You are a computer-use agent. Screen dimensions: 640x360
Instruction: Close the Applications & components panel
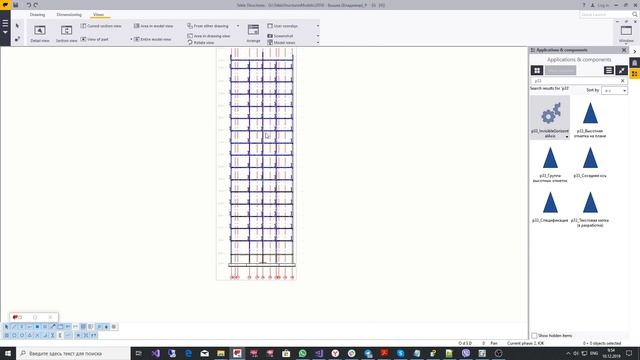tap(624, 50)
